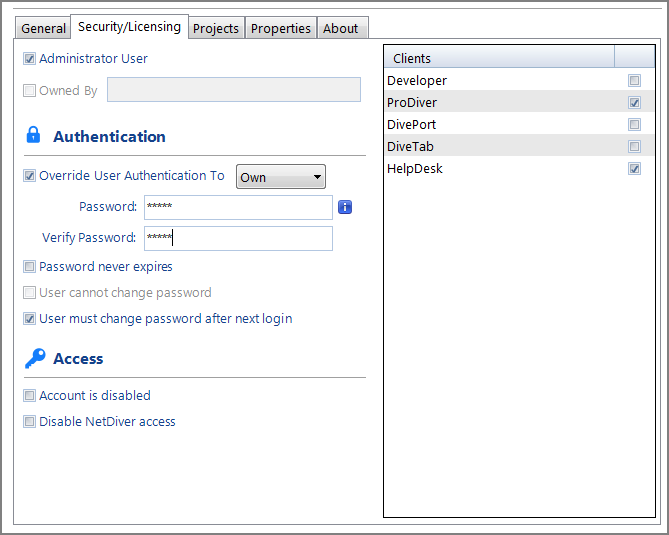Uncheck User must change password after next login
Screen dimensions: 669x535
pyautogui.click(x=30, y=319)
